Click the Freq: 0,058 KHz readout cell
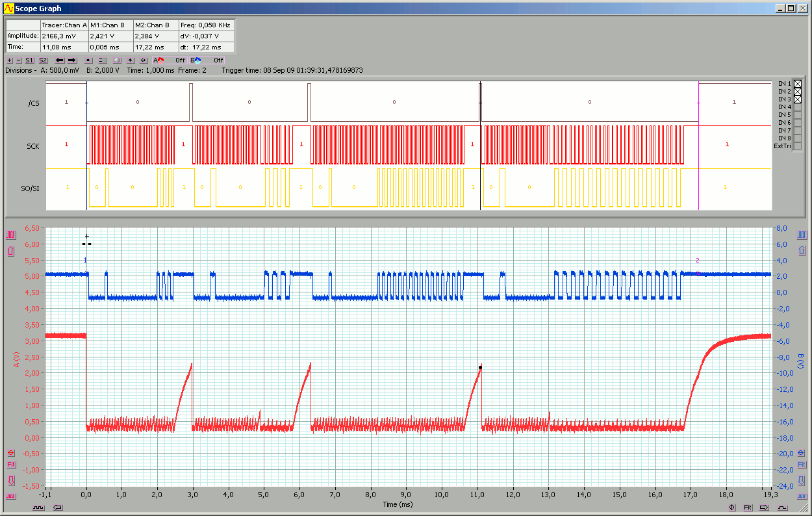812x516 pixels. point(207,25)
